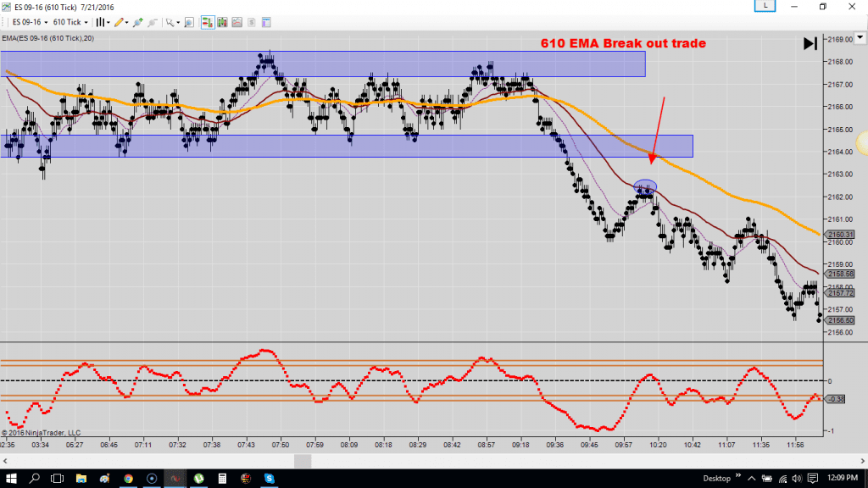Open the ES 09-16 instrument selector
868x488 pixels.
30,22
